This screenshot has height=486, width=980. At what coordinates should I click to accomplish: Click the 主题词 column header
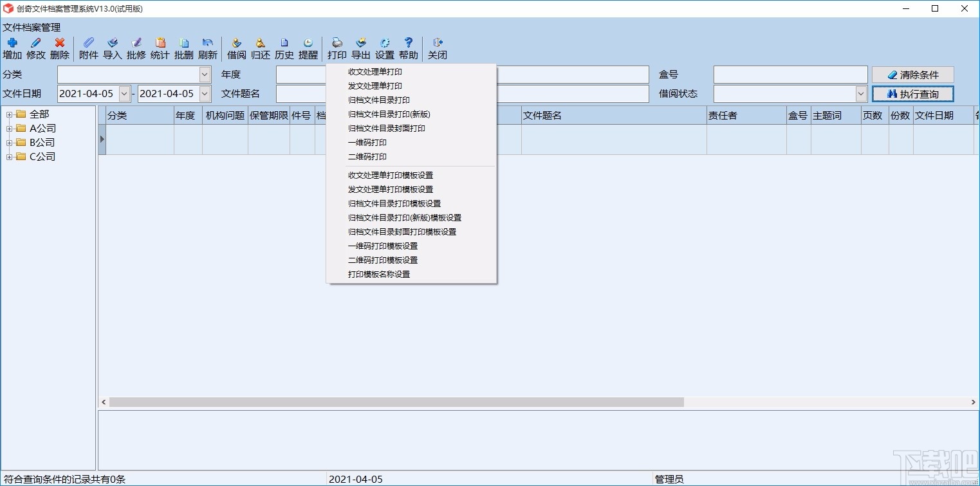click(836, 116)
